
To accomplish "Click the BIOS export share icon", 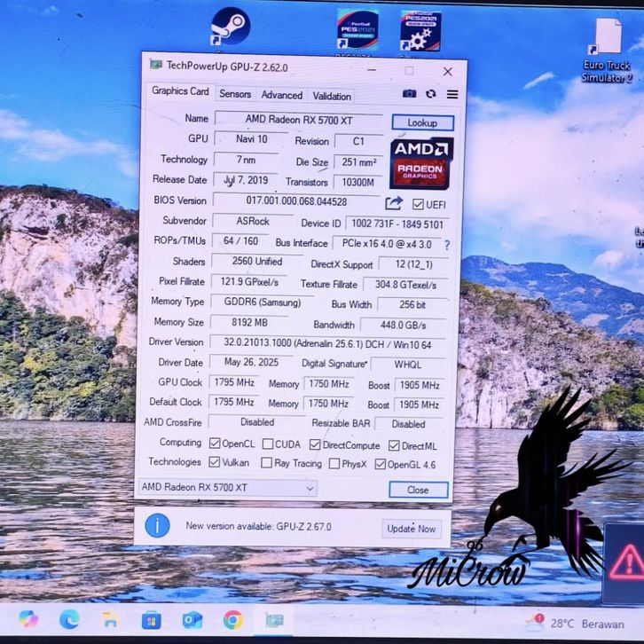I will [394, 203].
